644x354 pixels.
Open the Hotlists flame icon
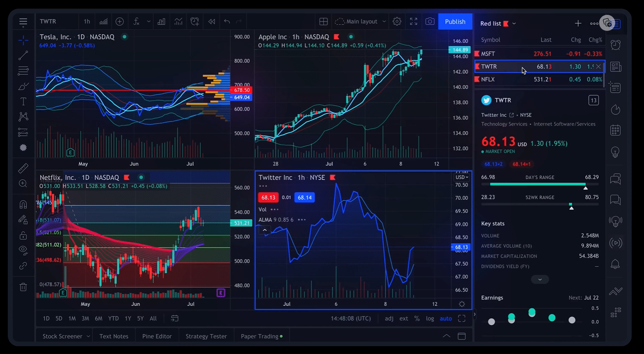tap(615, 109)
